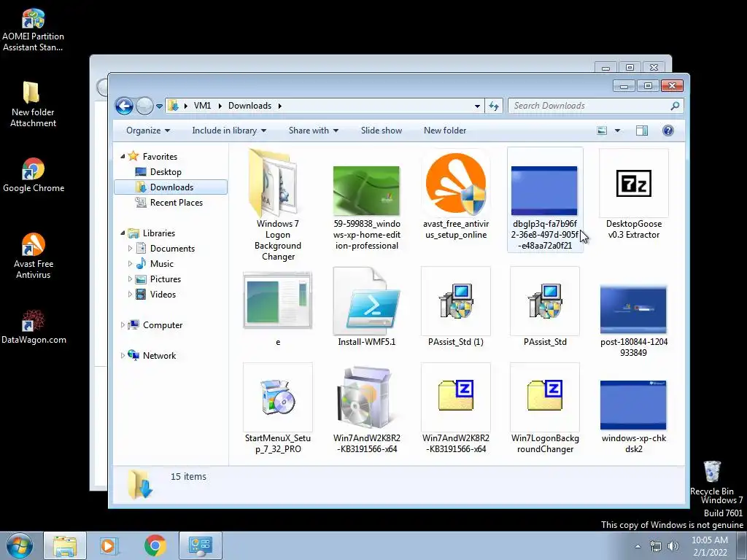
Task: Open Chrome from the taskbar
Action: 155,545
